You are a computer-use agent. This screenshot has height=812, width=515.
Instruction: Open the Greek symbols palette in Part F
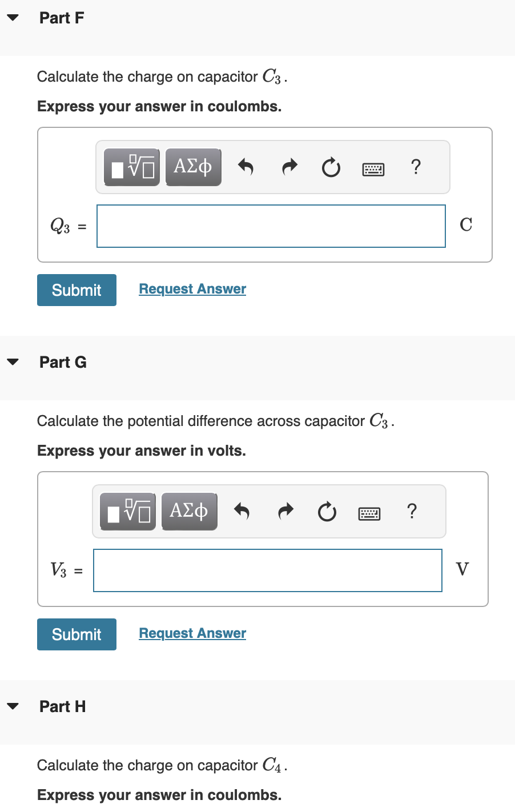pyautogui.click(x=193, y=167)
